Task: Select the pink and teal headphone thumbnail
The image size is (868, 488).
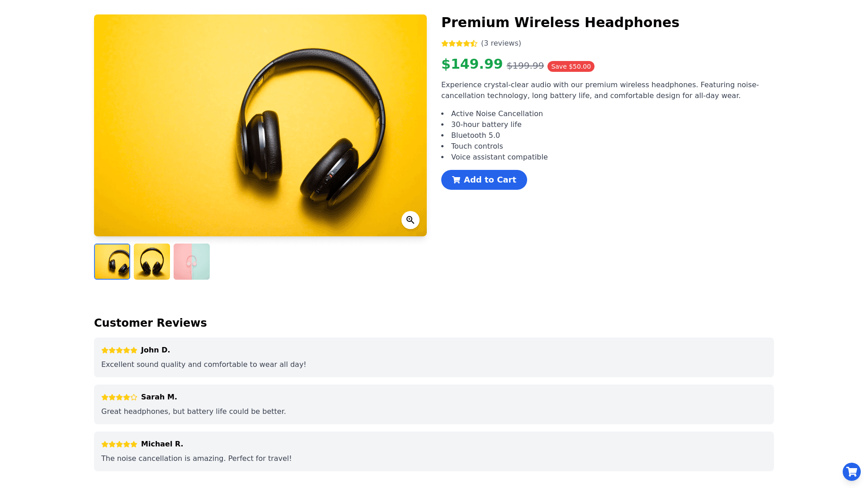Action: click(192, 262)
